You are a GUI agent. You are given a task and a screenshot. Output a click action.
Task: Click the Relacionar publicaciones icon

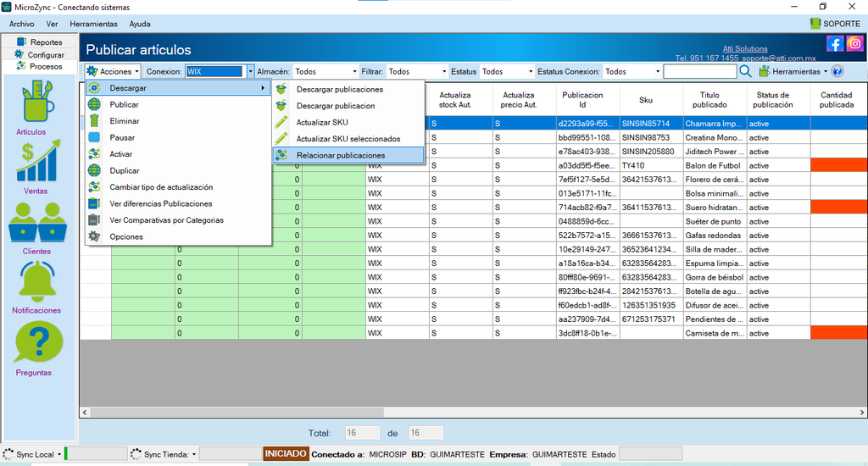click(281, 155)
